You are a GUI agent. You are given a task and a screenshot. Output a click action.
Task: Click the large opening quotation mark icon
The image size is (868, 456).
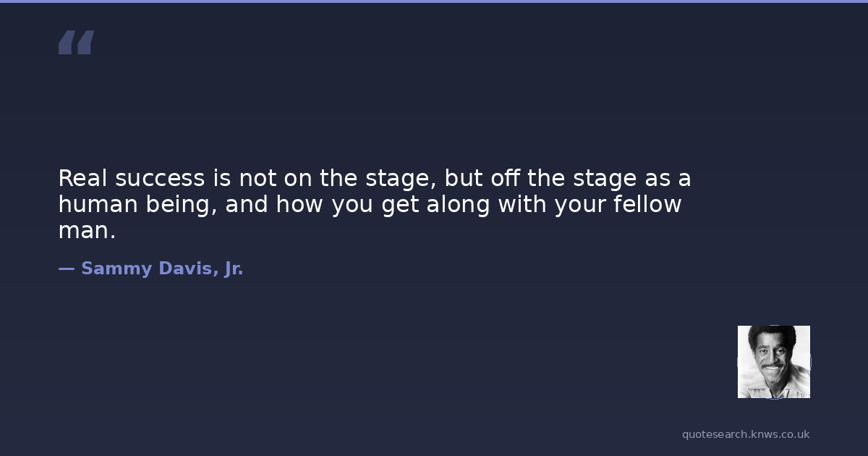(76, 43)
